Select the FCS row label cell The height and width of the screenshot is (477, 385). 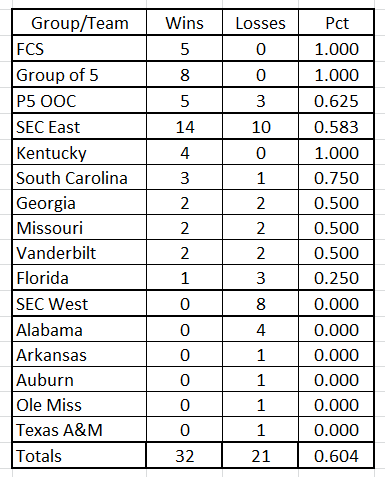click(x=79, y=48)
